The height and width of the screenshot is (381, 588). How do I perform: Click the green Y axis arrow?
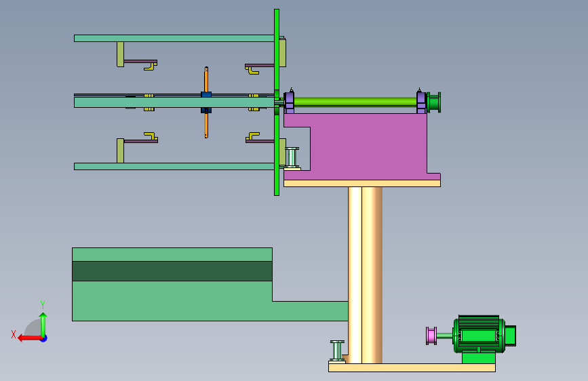tap(43, 325)
